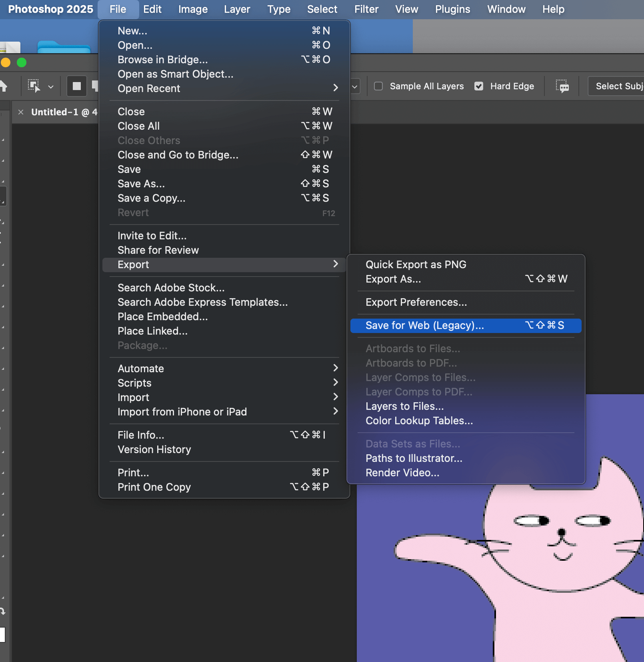Choose New... from the File menu
The width and height of the screenshot is (644, 662).
(224, 31)
